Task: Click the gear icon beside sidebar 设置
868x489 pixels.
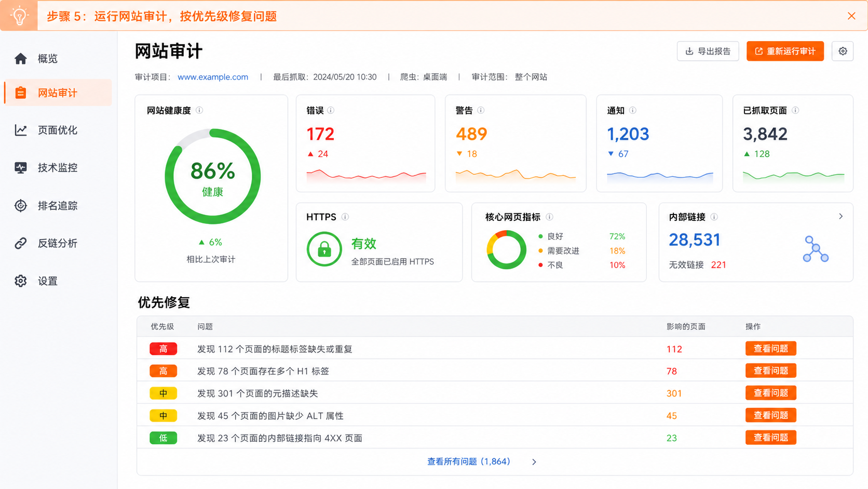Action: (21, 281)
